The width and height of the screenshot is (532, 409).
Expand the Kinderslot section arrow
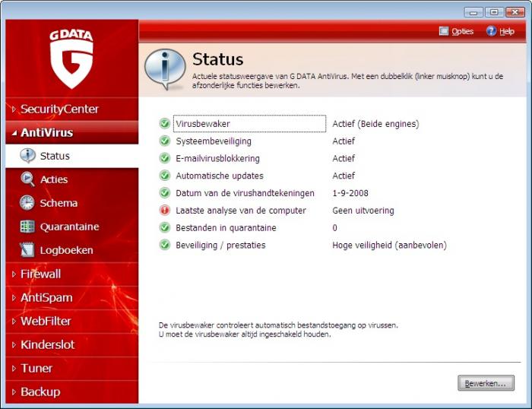tap(14, 345)
